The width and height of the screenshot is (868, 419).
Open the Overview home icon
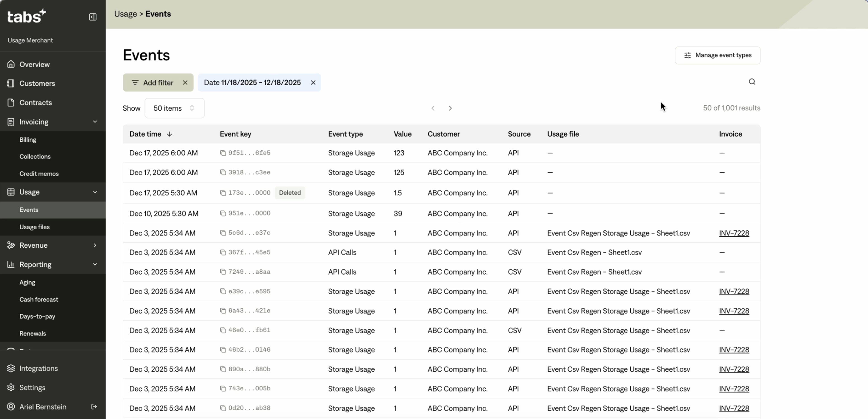click(11, 64)
